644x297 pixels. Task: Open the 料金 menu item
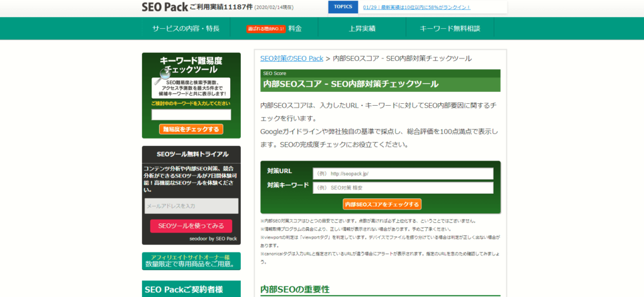tap(295, 29)
